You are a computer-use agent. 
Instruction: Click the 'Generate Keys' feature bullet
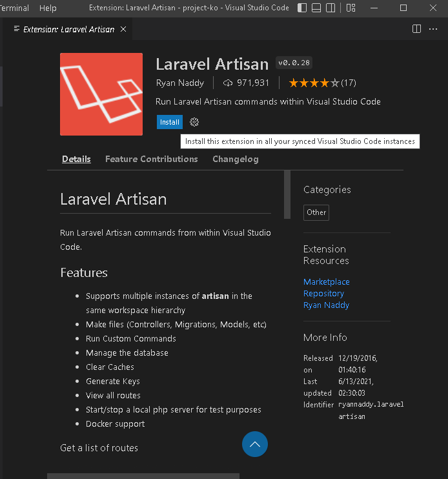tap(113, 382)
